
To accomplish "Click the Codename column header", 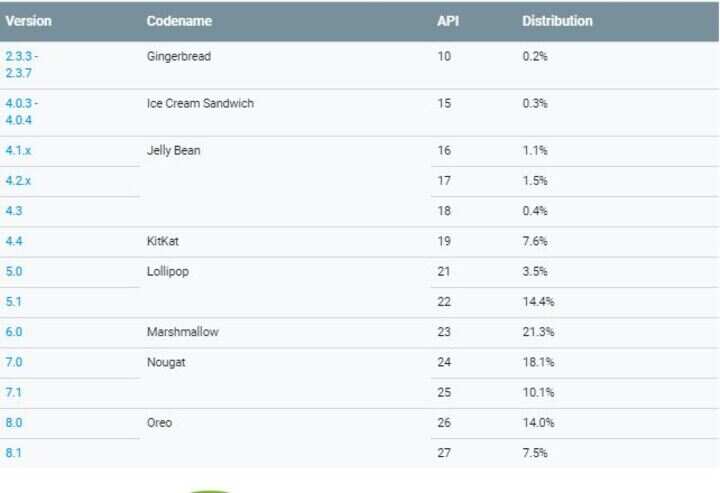I will click(179, 21).
